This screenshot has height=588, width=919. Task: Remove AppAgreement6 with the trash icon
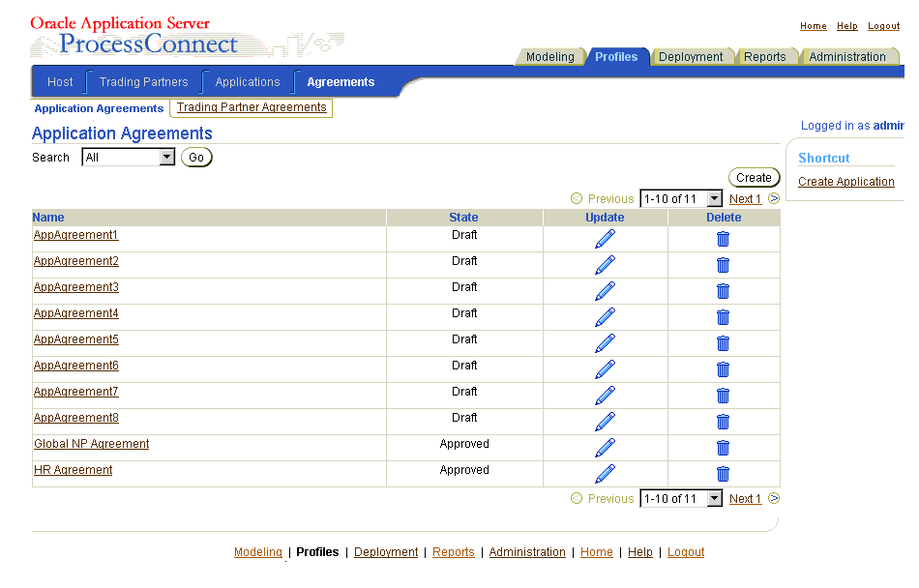coord(724,369)
